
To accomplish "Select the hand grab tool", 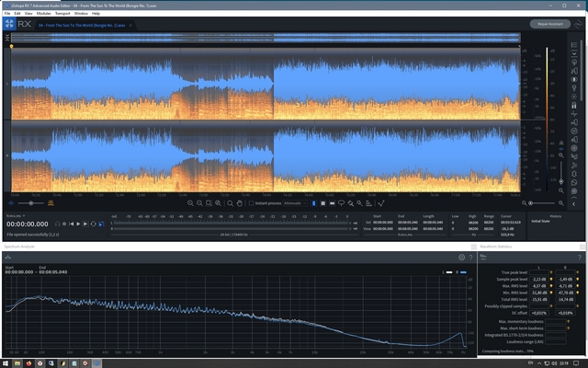I will tap(239, 202).
